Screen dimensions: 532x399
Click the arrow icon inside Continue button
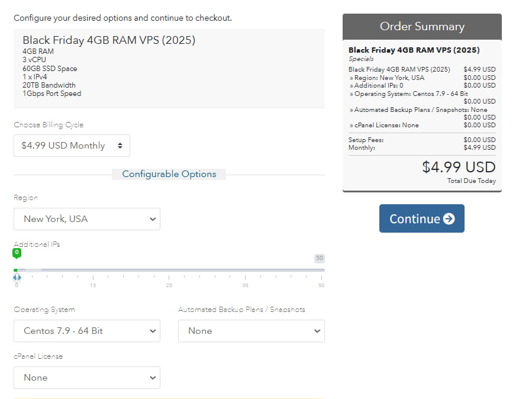(x=449, y=219)
